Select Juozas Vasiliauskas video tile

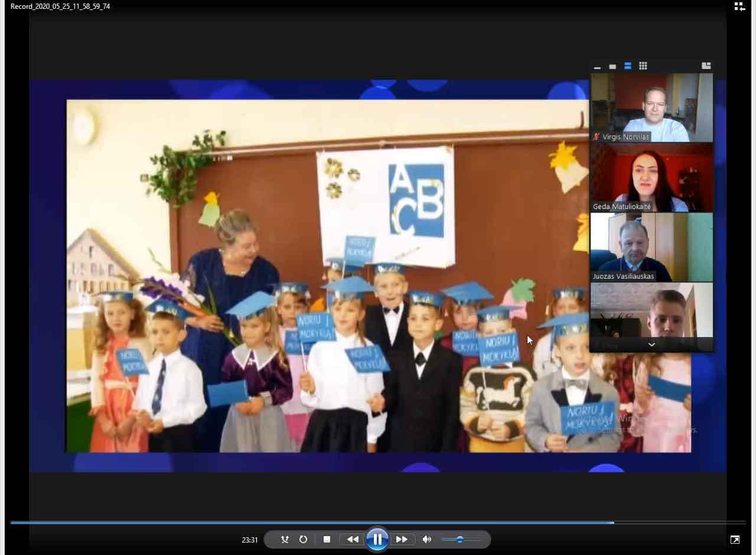(651, 247)
